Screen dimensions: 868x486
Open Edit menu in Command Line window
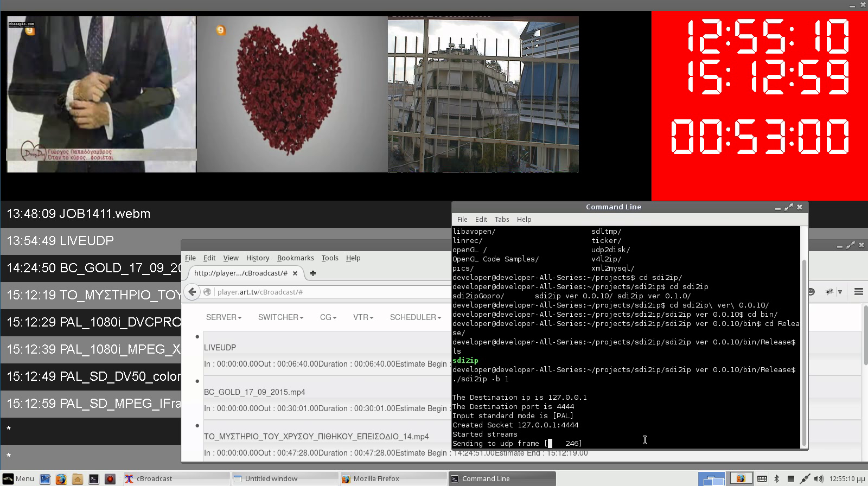[x=481, y=219]
